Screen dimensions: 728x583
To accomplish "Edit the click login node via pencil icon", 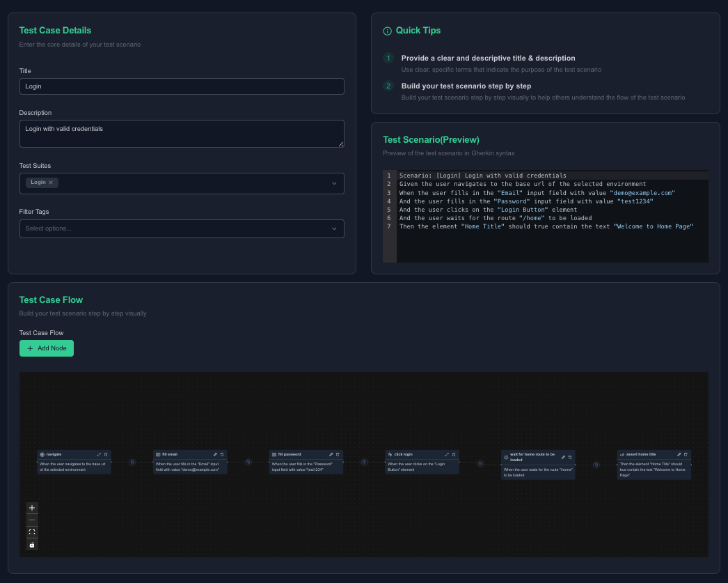I will click(446, 454).
